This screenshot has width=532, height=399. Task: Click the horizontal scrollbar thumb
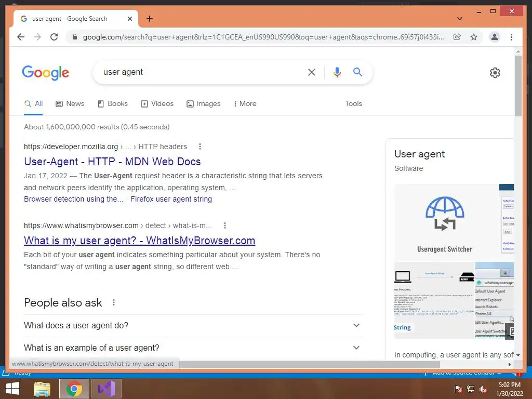coord(310,364)
